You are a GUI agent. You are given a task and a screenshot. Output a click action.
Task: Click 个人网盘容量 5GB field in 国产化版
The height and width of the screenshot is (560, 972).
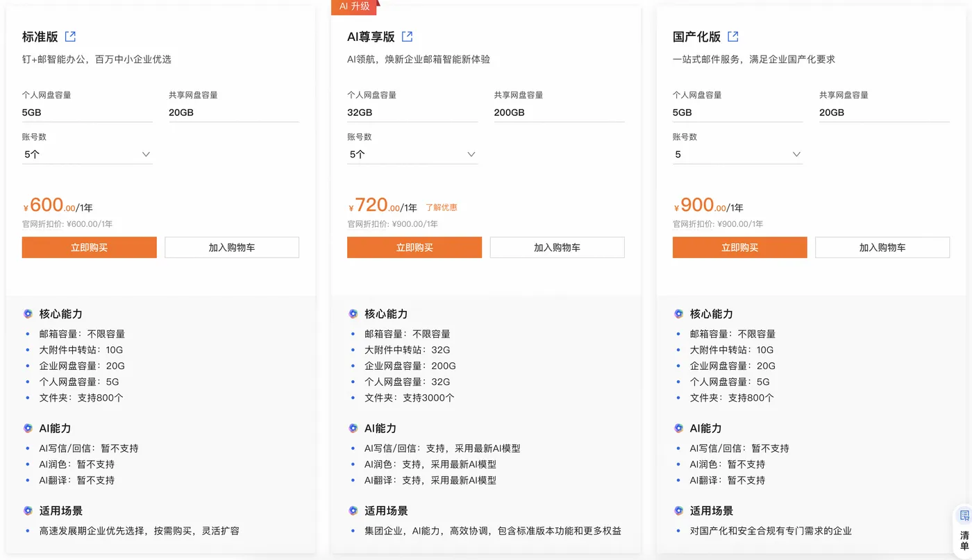pos(737,112)
